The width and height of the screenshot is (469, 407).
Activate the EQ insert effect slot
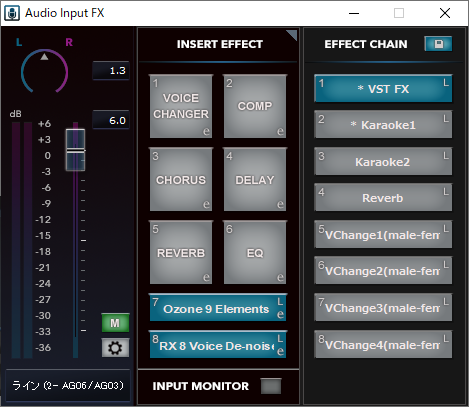(255, 252)
